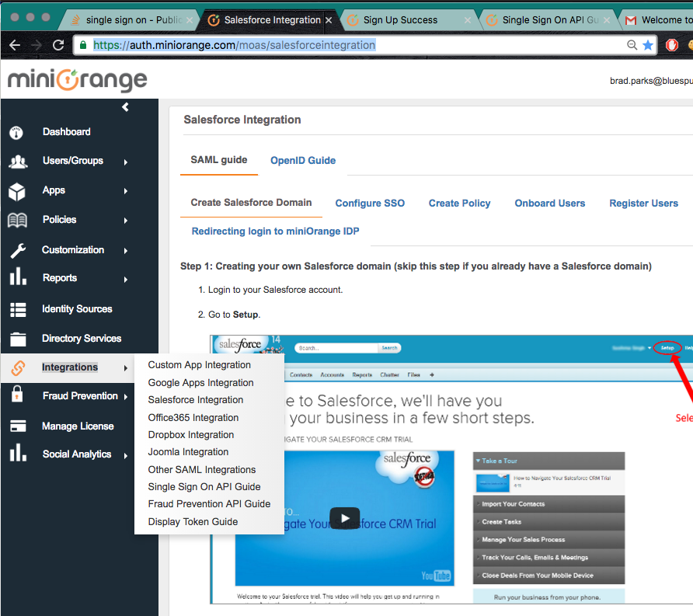Bookmark page using the blue star icon

click(x=648, y=45)
